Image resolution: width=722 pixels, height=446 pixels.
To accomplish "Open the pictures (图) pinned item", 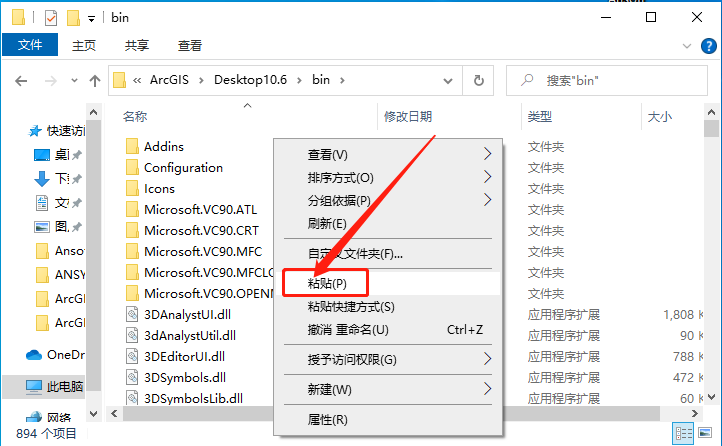I will click(x=58, y=226).
